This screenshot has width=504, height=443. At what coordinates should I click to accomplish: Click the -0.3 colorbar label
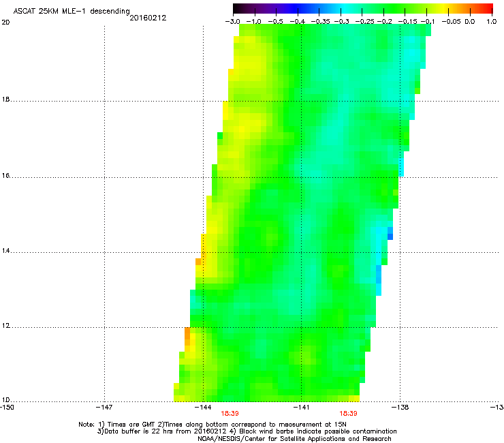pos(342,22)
